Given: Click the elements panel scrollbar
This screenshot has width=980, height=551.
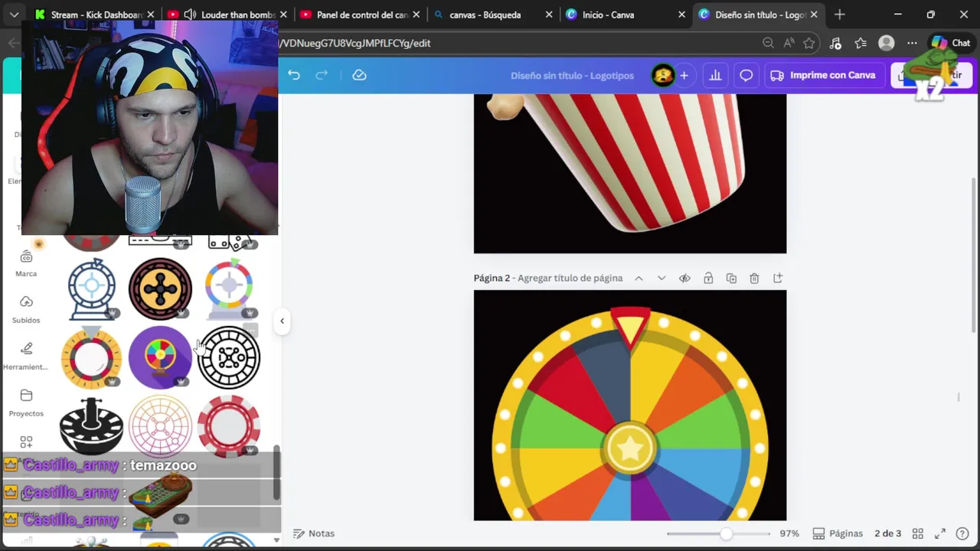Looking at the screenshot, I should [x=276, y=472].
